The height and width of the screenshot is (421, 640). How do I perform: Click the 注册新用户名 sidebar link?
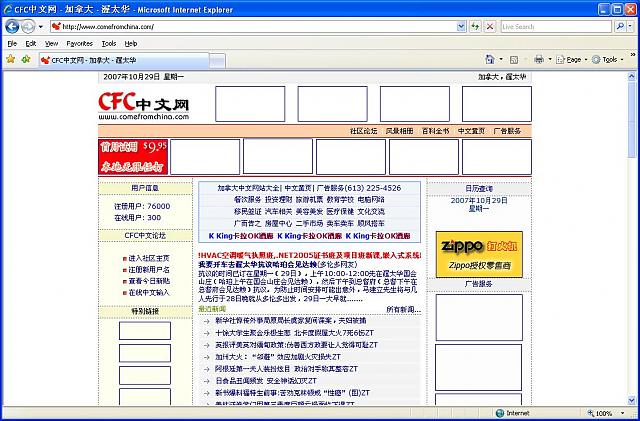coord(149,270)
